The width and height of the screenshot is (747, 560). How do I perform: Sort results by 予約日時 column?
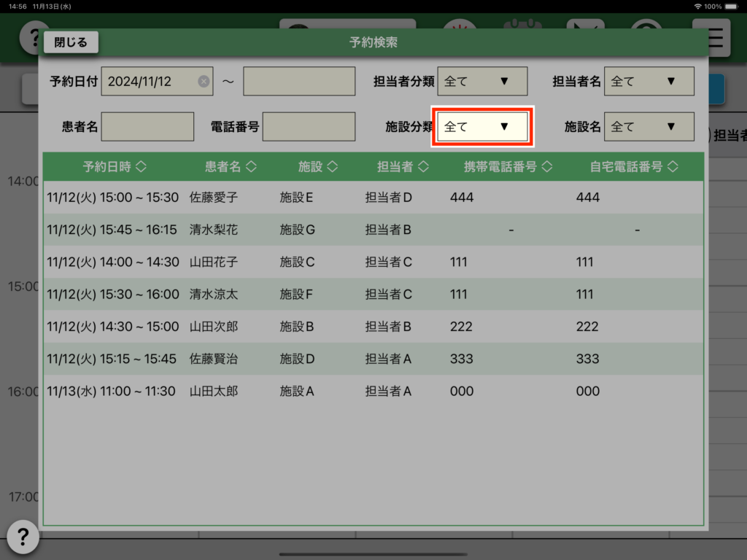tap(115, 167)
